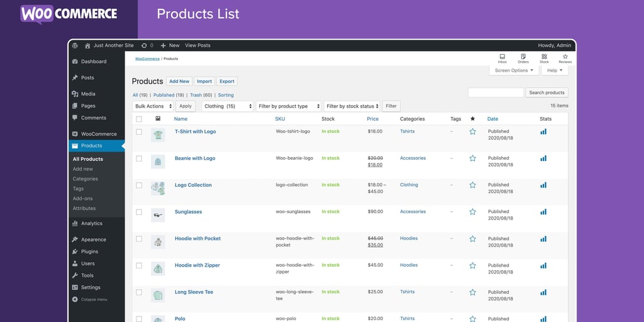The height and width of the screenshot is (322, 644).
Task: Go to Categories submenu under Products
Action: 85,179
